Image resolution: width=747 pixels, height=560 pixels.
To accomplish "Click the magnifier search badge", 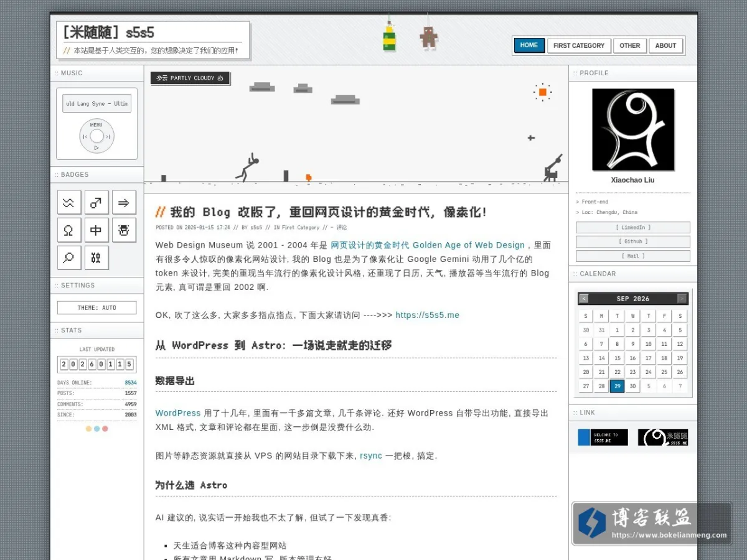I will click(69, 258).
